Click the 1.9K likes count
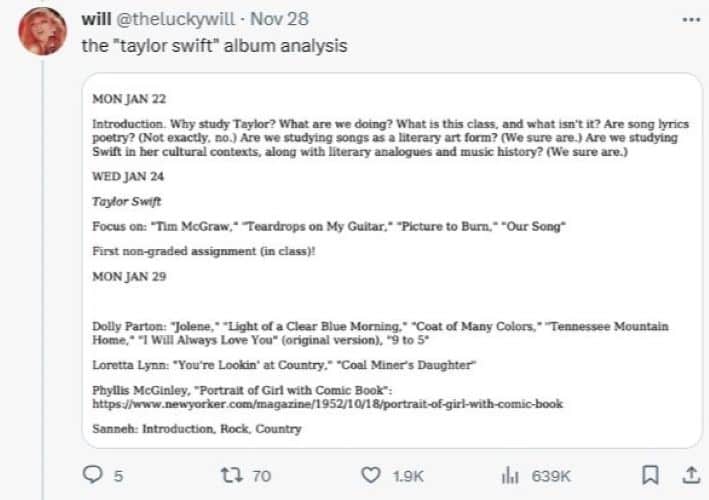This screenshot has height=500, width=709. tap(408, 476)
